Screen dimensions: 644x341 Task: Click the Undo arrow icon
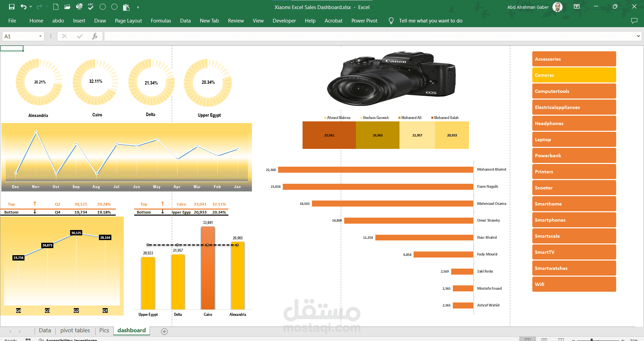tap(23, 7)
